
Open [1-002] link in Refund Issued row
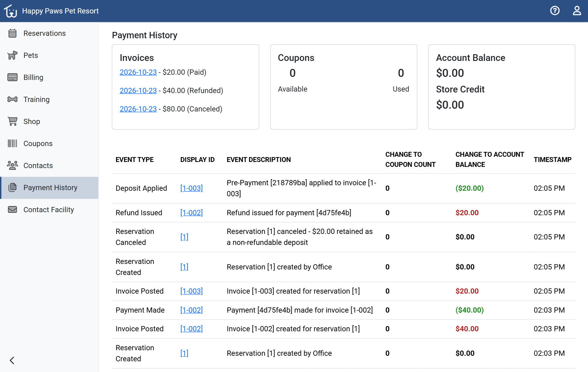pyautogui.click(x=191, y=213)
